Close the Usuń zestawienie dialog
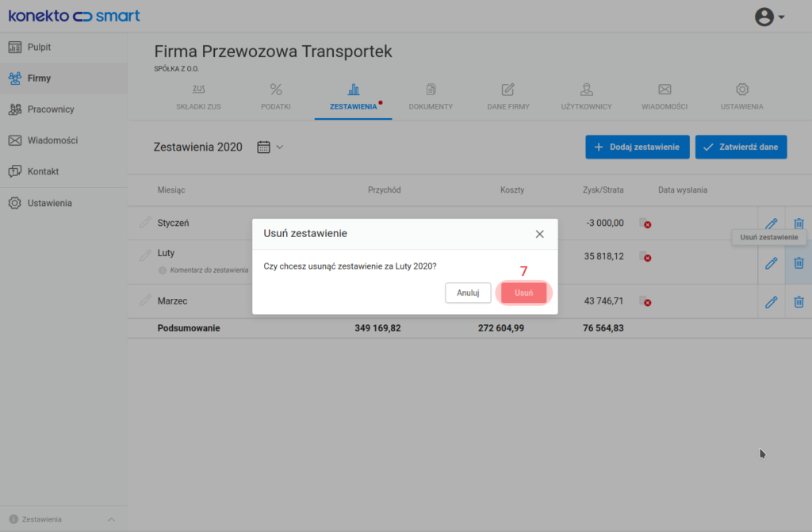The image size is (812, 532). (x=539, y=234)
